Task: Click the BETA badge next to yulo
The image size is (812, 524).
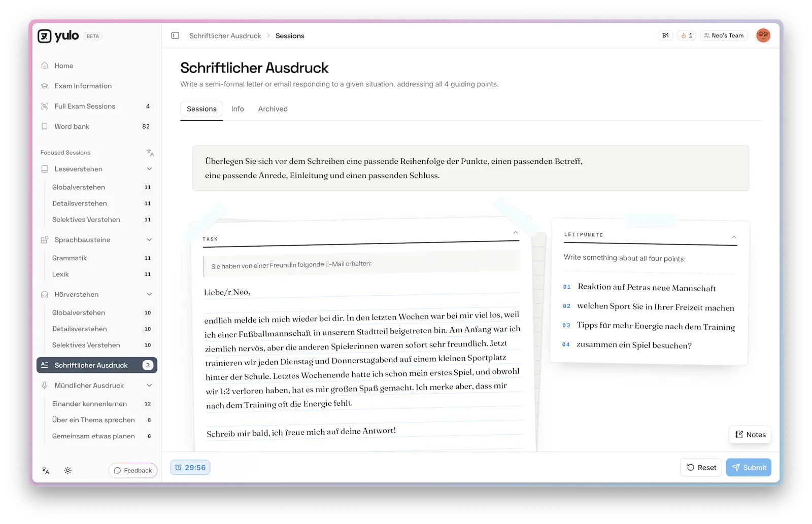Action: (x=93, y=36)
